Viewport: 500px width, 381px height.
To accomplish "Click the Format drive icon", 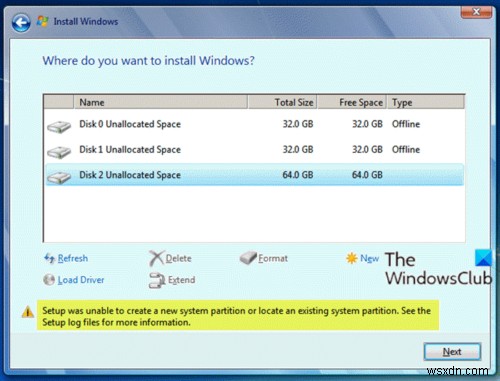I will pyautogui.click(x=248, y=258).
